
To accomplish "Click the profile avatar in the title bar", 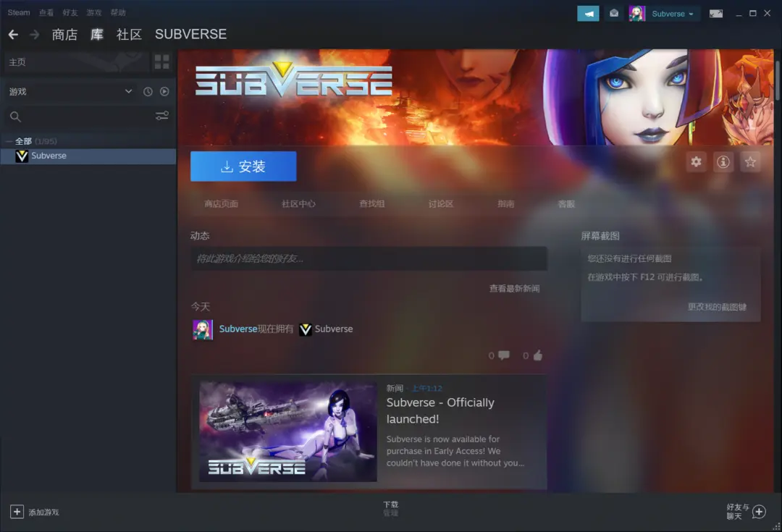I will point(637,14).
